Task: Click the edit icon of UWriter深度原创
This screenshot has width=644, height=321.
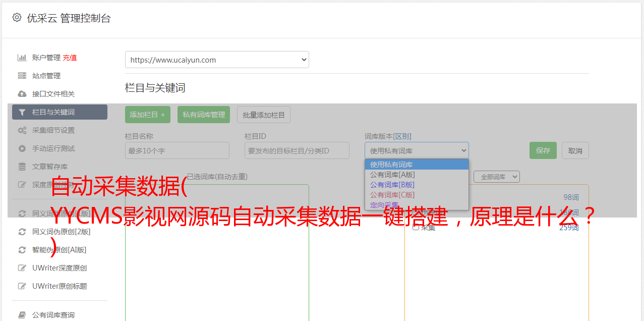Action: [22, 268]
